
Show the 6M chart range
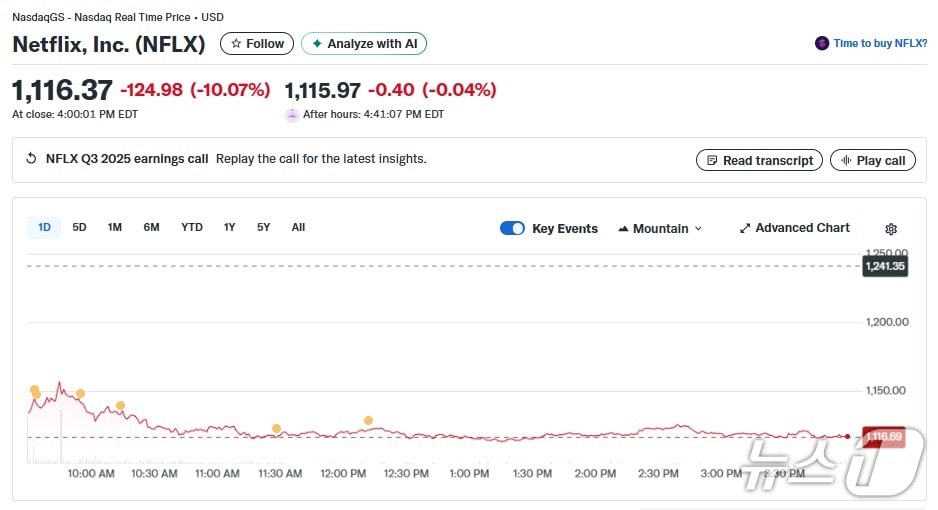click(151, 227)
